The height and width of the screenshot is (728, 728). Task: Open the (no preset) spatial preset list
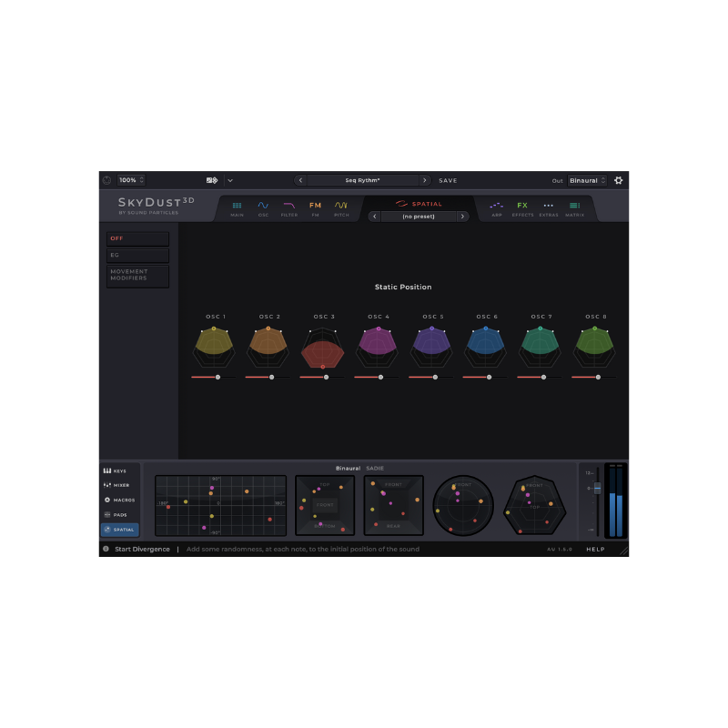coord(419,217)
